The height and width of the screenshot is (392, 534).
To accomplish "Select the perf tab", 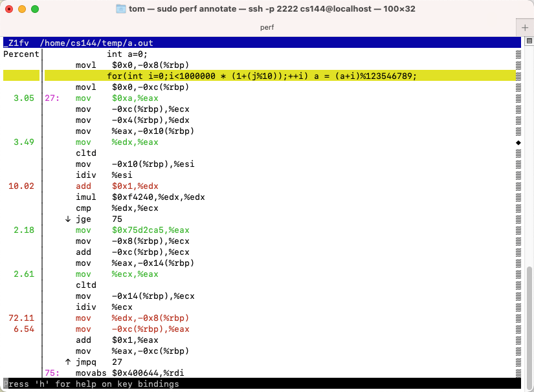I will click(x=267, y=28).
